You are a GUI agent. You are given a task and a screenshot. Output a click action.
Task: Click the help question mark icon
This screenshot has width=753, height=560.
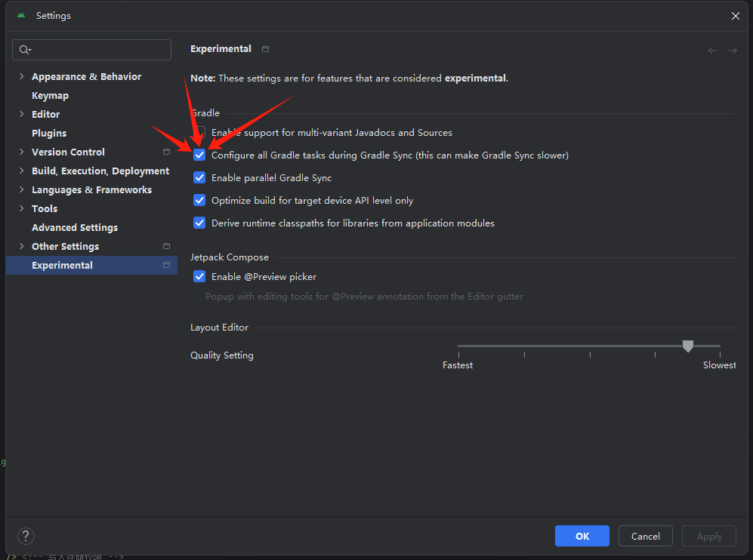coord(26,536)
